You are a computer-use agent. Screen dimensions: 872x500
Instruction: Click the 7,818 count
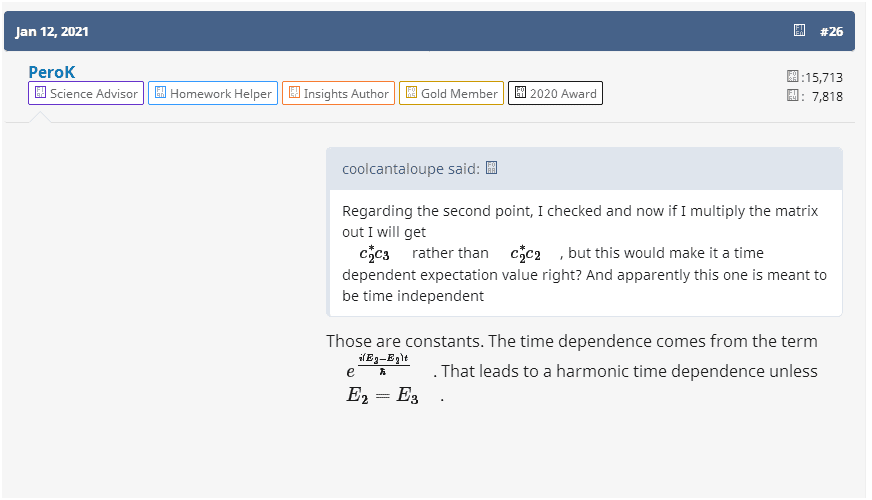826,96
